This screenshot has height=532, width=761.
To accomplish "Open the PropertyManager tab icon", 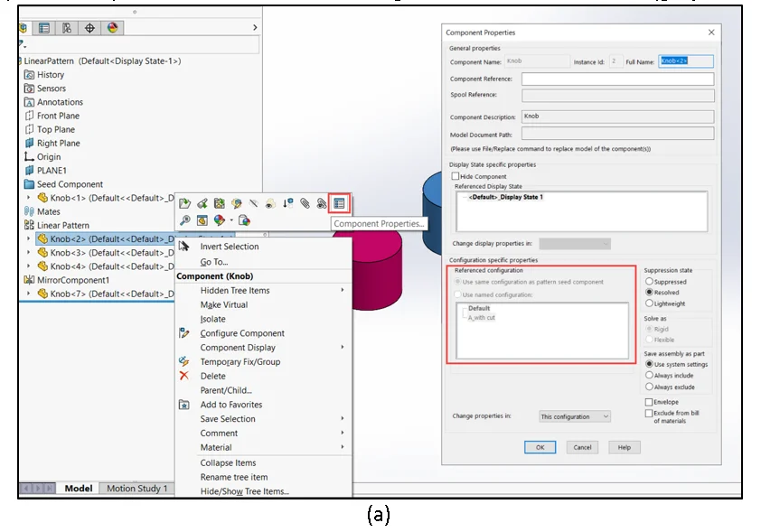I will coord(44,28).
